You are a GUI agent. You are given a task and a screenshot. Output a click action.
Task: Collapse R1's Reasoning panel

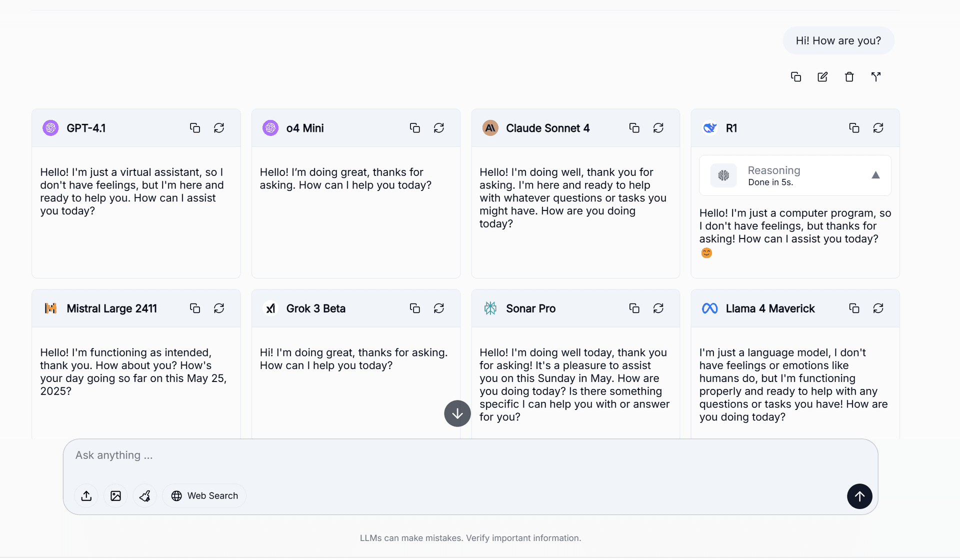(876, 175)
